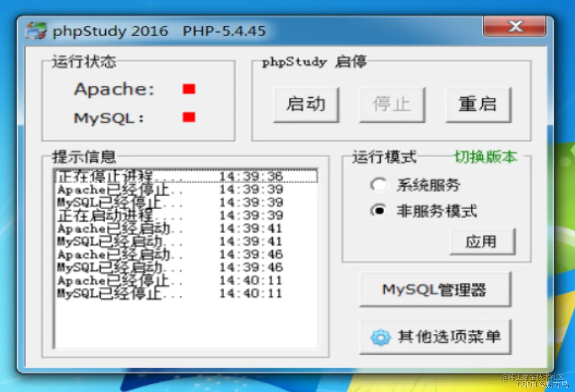Viewport: 575px width, 392px height.
Task: Open MySQL管理器
Action: [435, 289]
